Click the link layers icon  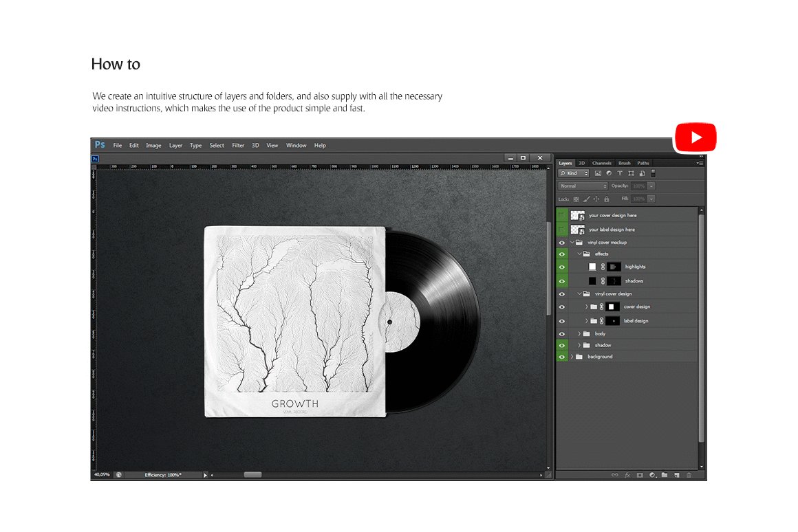(615, 475)
